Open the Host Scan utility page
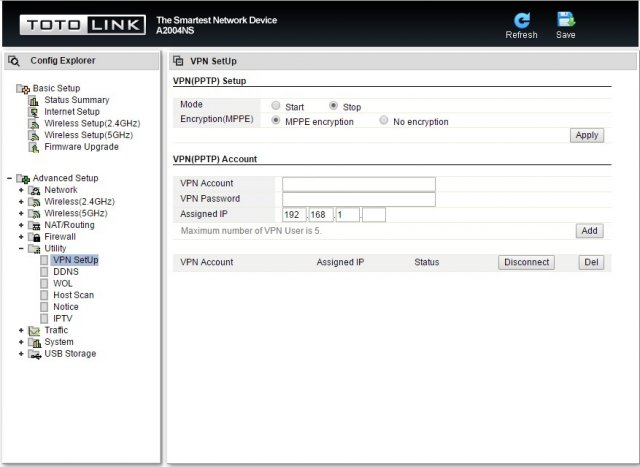 pyautogui.click(x=73, y=295)
